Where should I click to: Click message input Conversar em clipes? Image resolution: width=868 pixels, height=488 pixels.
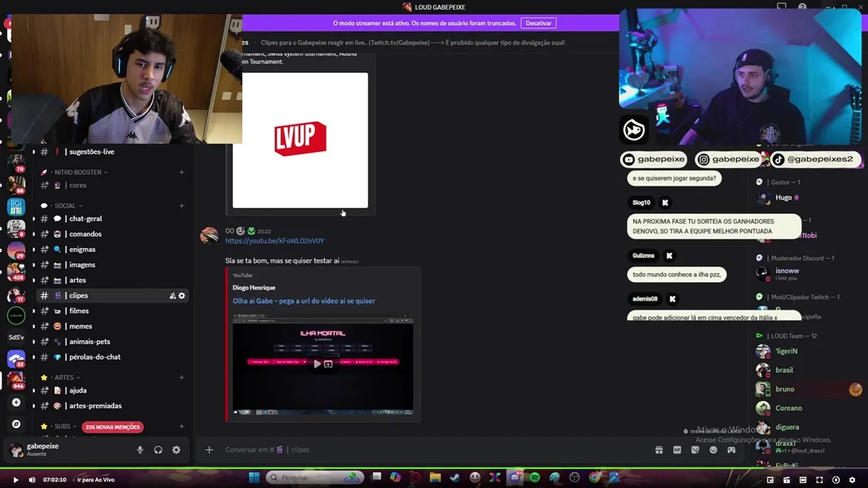[x=434, y=450]
